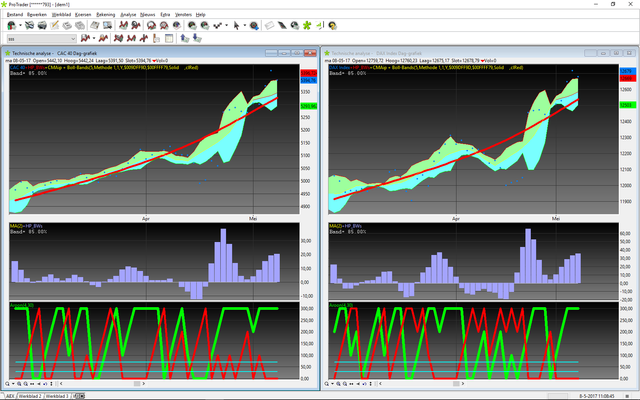
Task: Click the red chart with magnifier icon
Action: click(136, 26)
